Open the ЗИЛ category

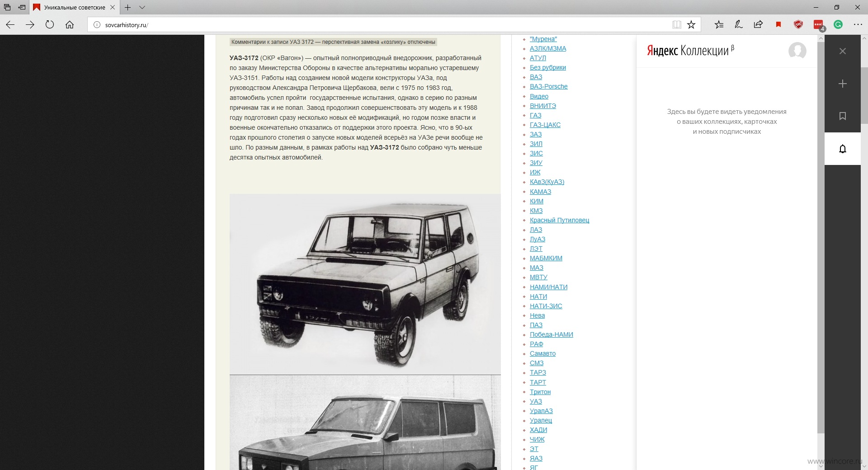536,144
